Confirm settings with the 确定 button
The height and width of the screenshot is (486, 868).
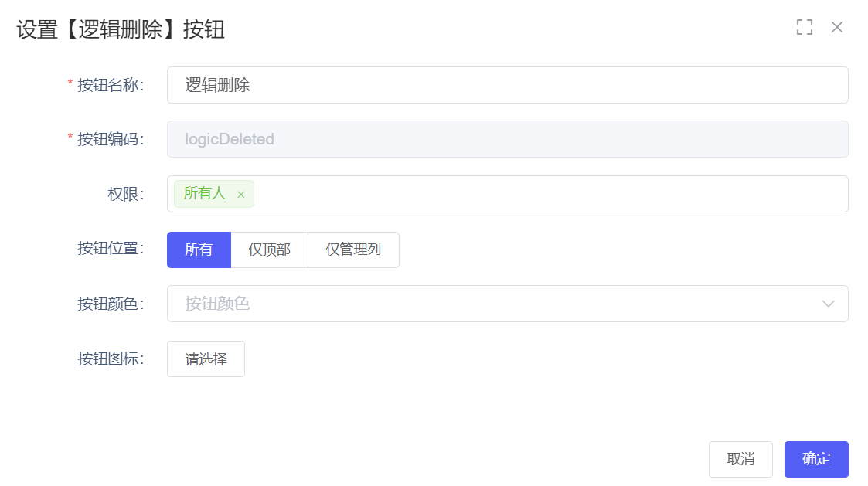coord(816,459)
